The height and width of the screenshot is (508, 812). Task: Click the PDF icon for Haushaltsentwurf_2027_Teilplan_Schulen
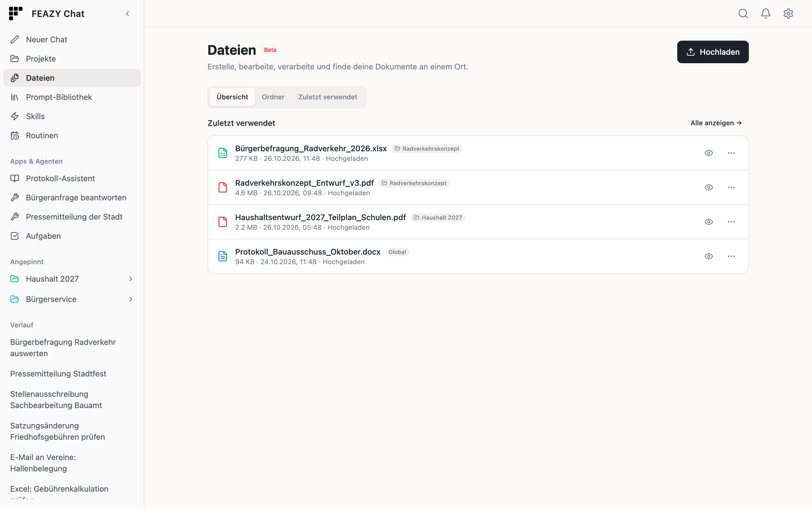click(x=223, y=222)
